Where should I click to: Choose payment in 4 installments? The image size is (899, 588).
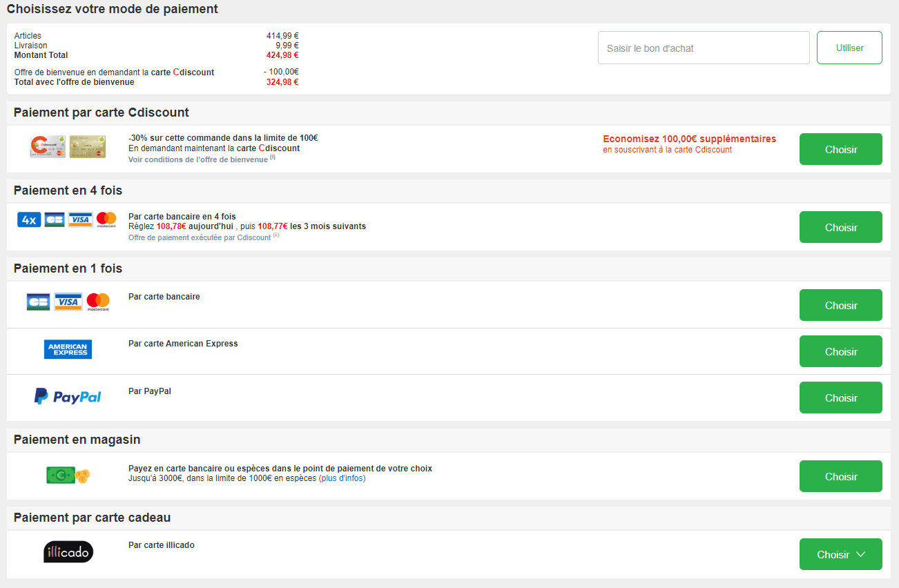(x=840, y=227)
